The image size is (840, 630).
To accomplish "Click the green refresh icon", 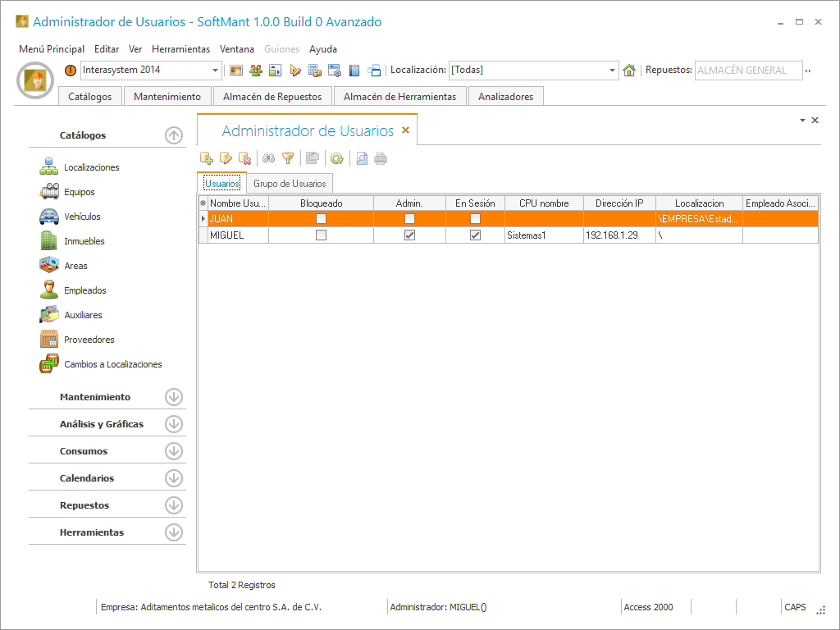I will 336,158.
